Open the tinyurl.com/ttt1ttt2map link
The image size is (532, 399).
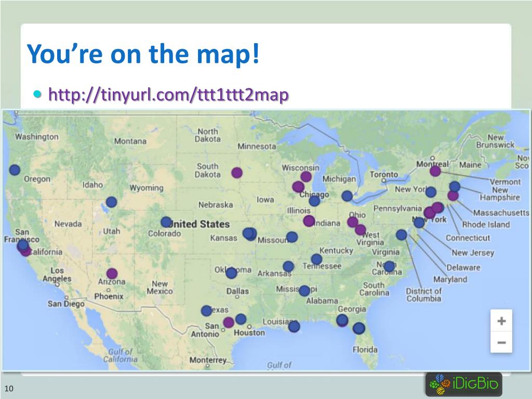(x=169, y=95)
